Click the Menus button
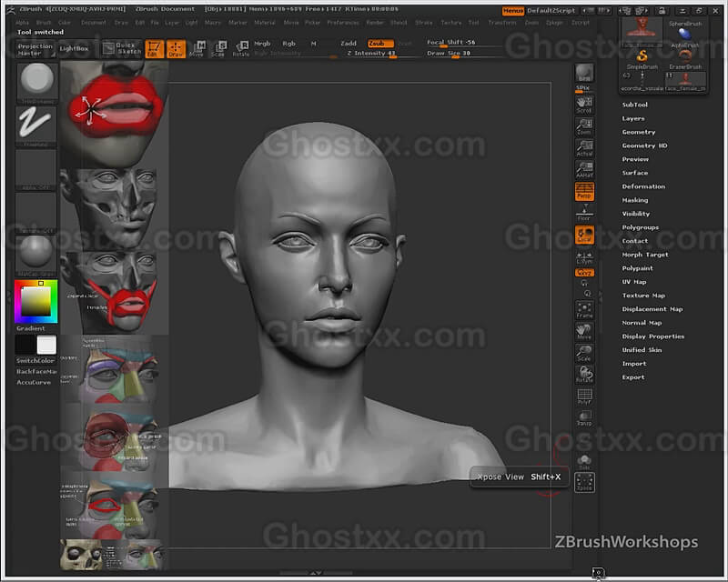 tap(512, 10)
